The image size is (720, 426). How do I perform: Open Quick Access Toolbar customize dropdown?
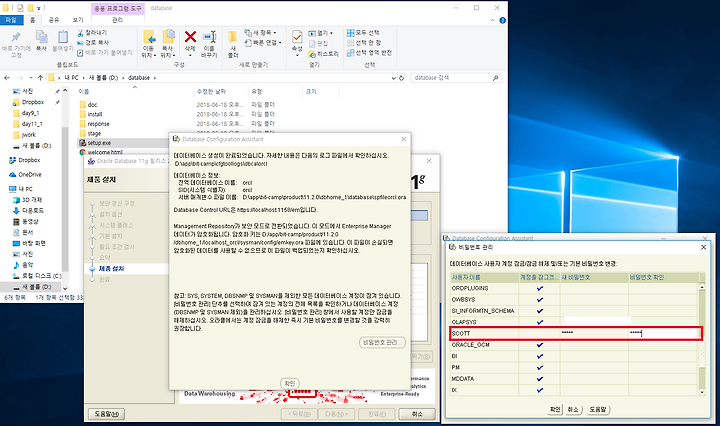coord(39,8)
